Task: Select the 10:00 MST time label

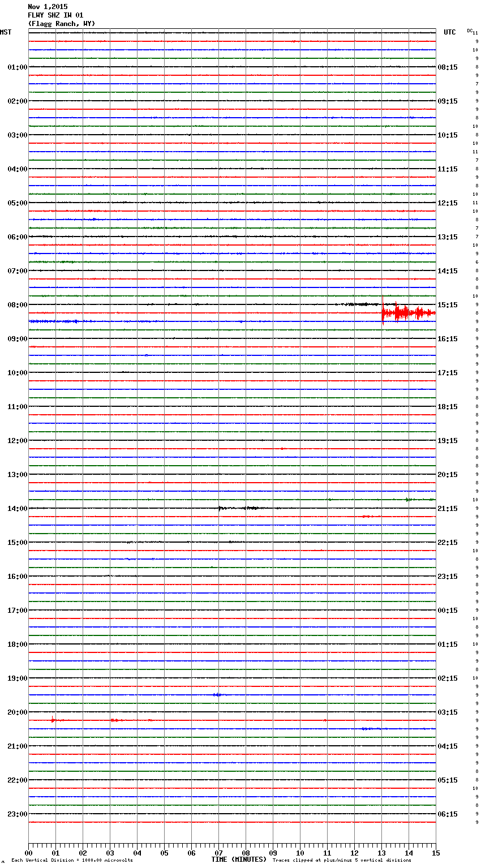Action: [18, 373]
